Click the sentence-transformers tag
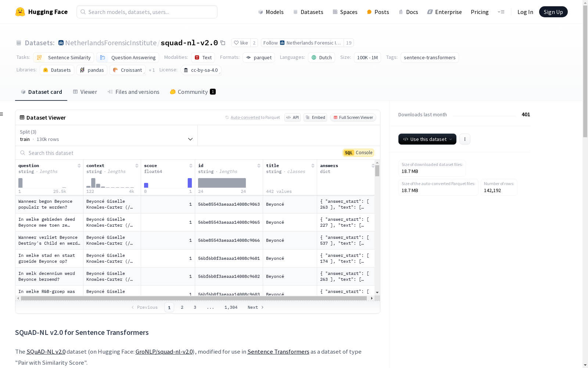The width and height of the screenshot is (588, 368). (430, 57)
